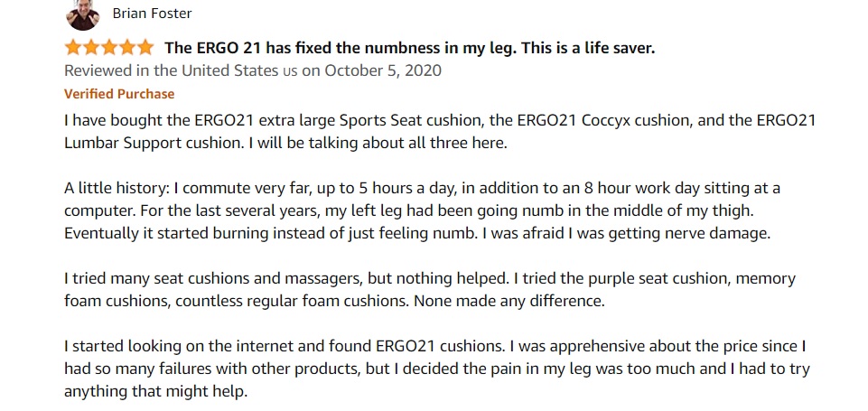
Task: Open the bold review title about ERGO 21
Action: pos(410,48)
